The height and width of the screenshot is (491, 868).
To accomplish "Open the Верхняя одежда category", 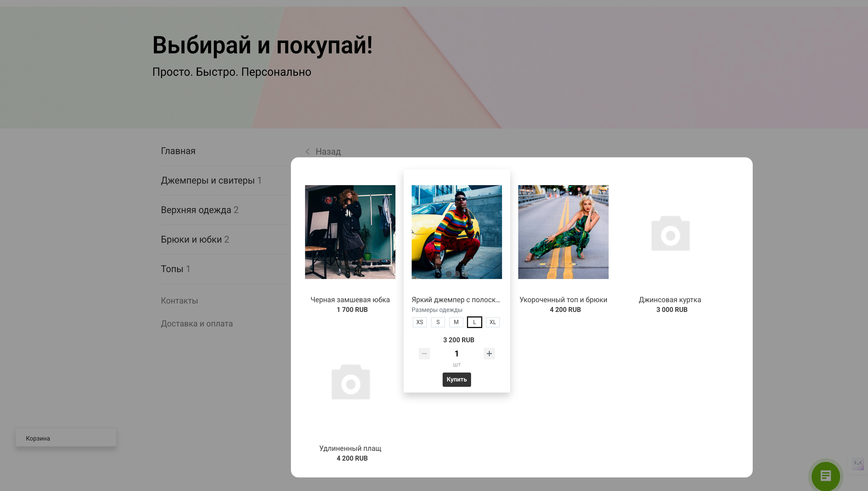I will [x=196, y=210].
